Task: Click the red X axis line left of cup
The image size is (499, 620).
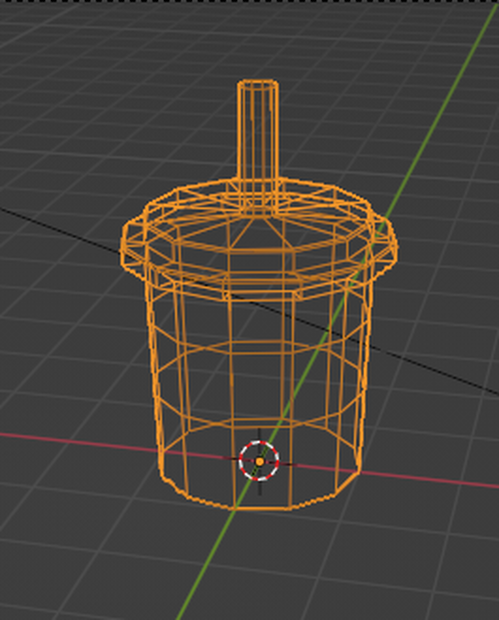Action: (79, 442)
